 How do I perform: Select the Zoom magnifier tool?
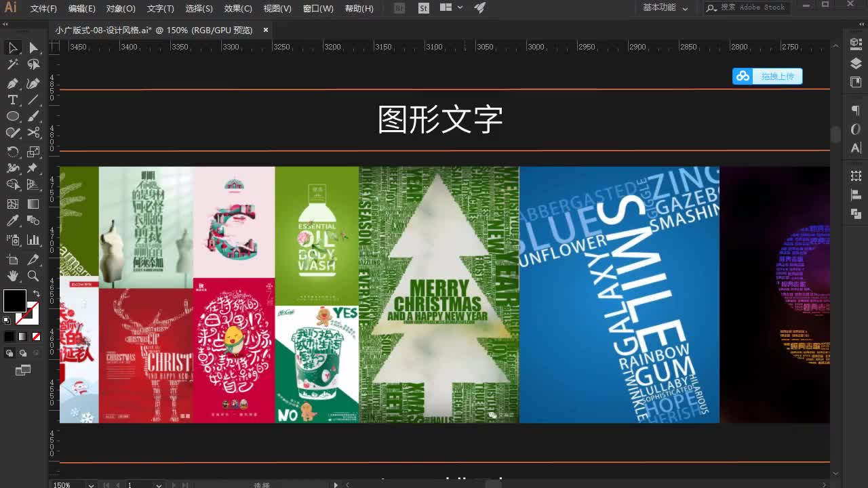[33, 276]
